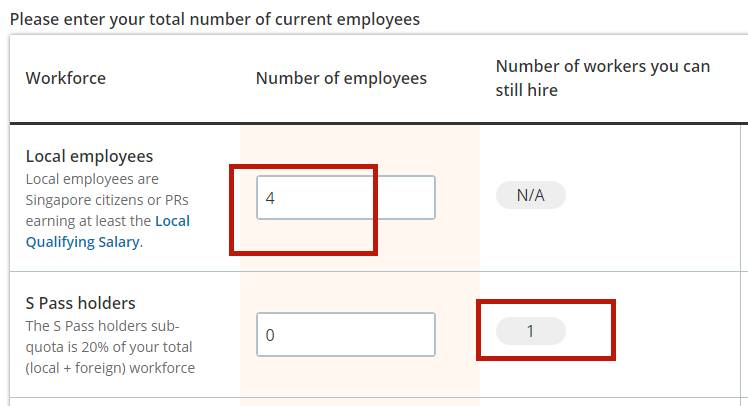This screenshot has height=406, width=748.
Task: Click the 'quota is 20% of your total' line
Action: (x=109, y=347)
